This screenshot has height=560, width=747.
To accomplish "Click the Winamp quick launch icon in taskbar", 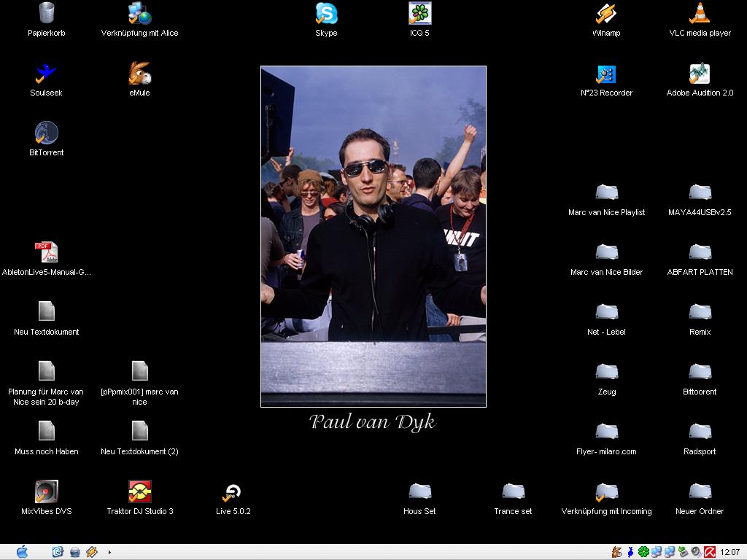I will pos(91,552).
